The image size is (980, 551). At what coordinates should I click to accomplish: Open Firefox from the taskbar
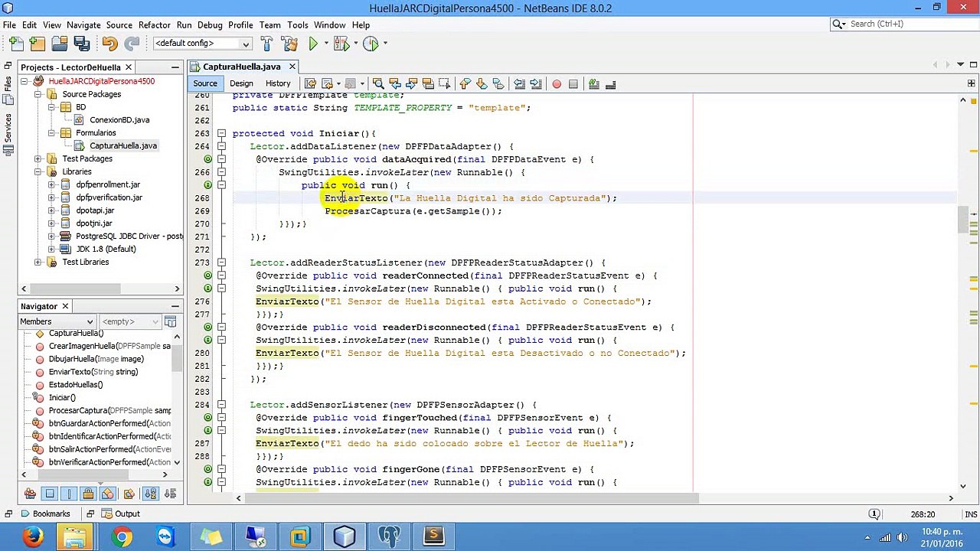pyautogui.click(x=32, y=537)
